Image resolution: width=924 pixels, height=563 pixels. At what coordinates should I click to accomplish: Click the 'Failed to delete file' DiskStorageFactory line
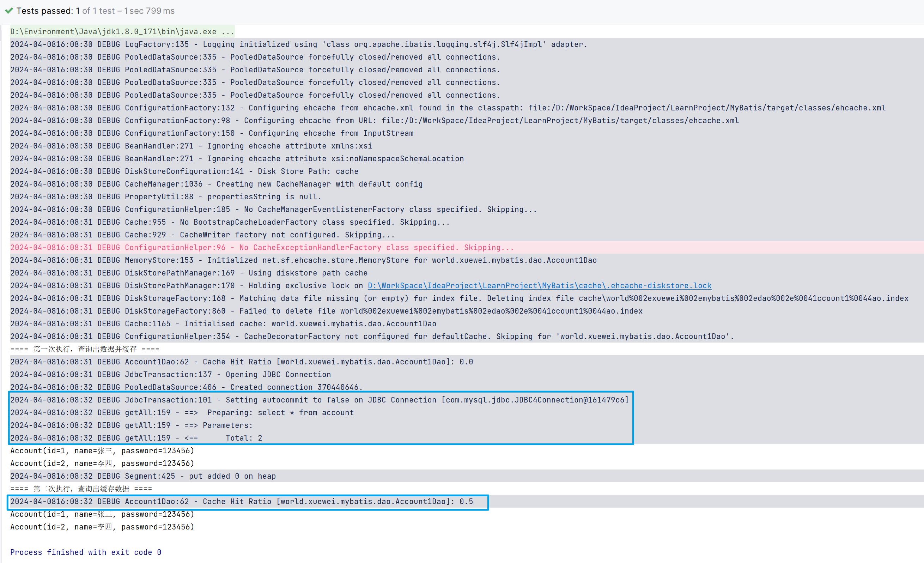[326, 311]
